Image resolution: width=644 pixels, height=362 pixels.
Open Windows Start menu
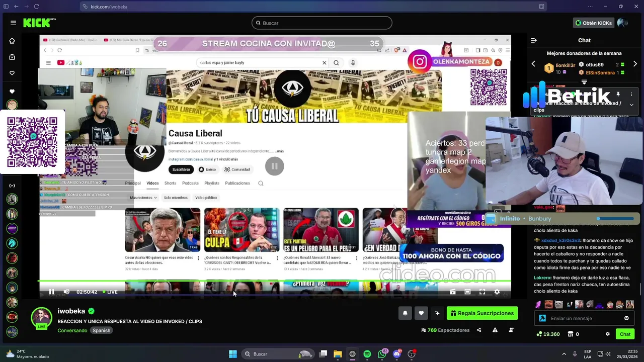pyautogui.click(x=232, y=354)
